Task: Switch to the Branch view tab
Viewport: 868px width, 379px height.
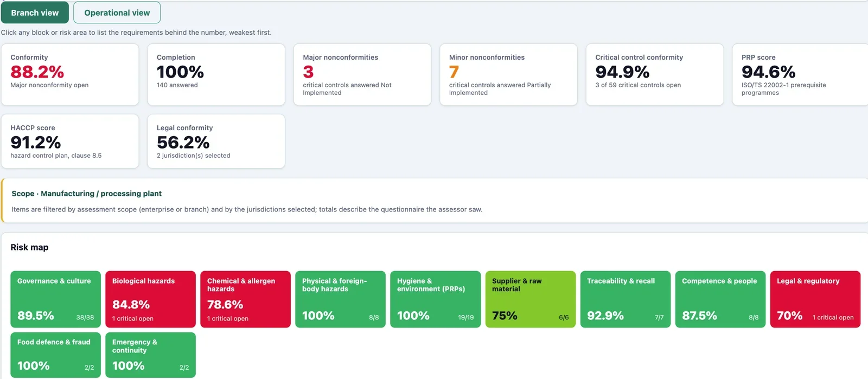Action: pos(35,12)
